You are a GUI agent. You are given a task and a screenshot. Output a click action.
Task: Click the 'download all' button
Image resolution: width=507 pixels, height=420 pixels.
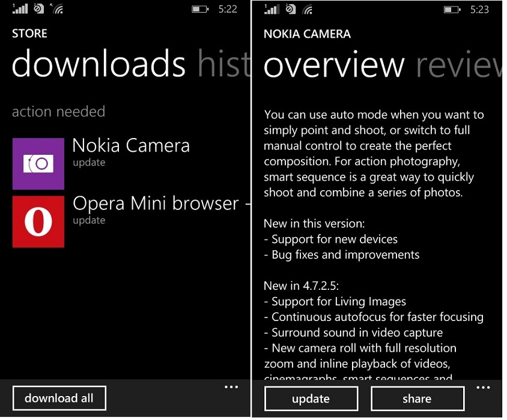pos(59,398)
